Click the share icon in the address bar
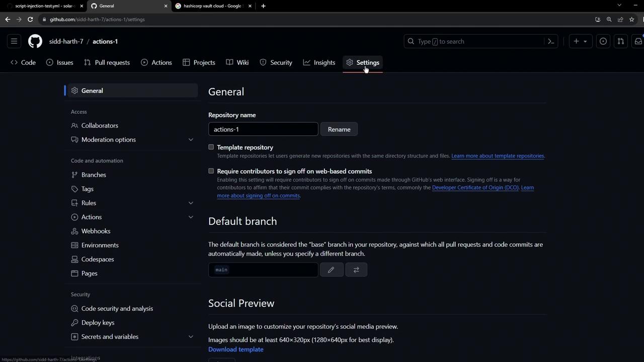The width and height of the screenshot is (644, 362). coord(620,19)
